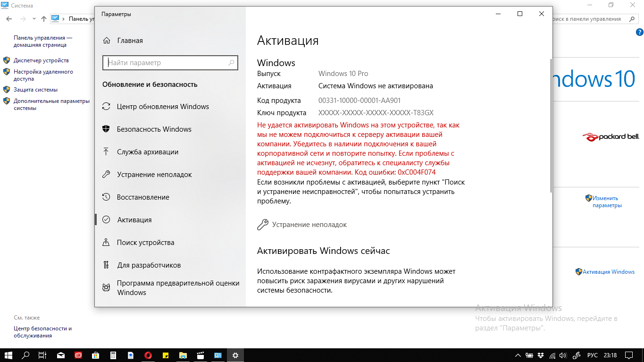Click Активация Windows link in Система window
This screenshot has height=362, width=644.
(609, 272)
